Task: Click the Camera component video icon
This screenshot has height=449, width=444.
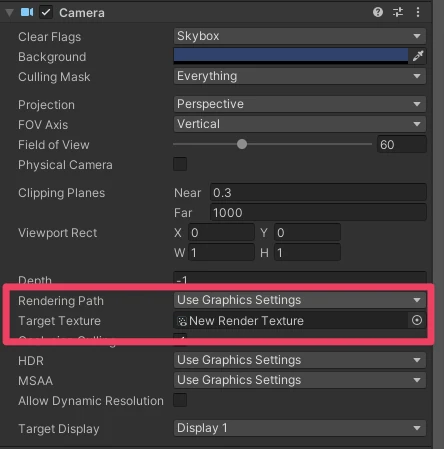Action: click(x=27, y=12)
